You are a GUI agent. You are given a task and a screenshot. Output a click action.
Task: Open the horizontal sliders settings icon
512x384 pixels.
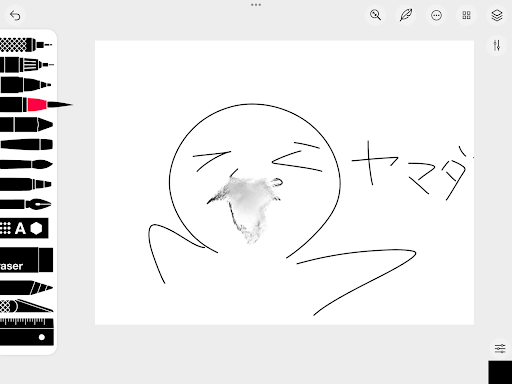coord(500,348)
